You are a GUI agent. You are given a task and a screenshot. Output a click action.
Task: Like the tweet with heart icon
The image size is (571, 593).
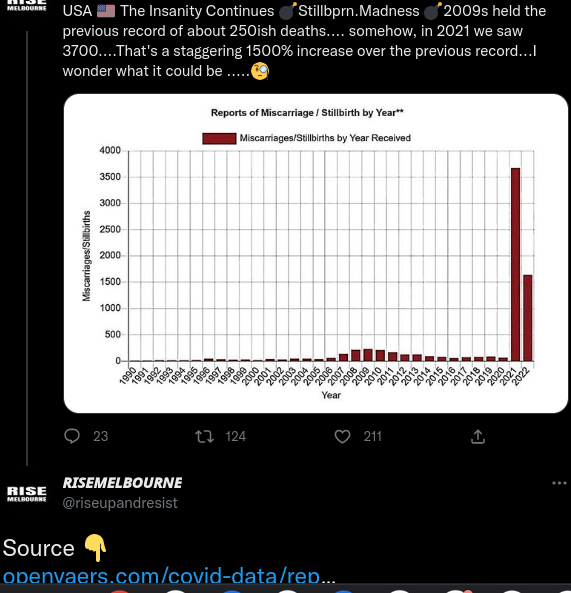(x=343, y=437)
